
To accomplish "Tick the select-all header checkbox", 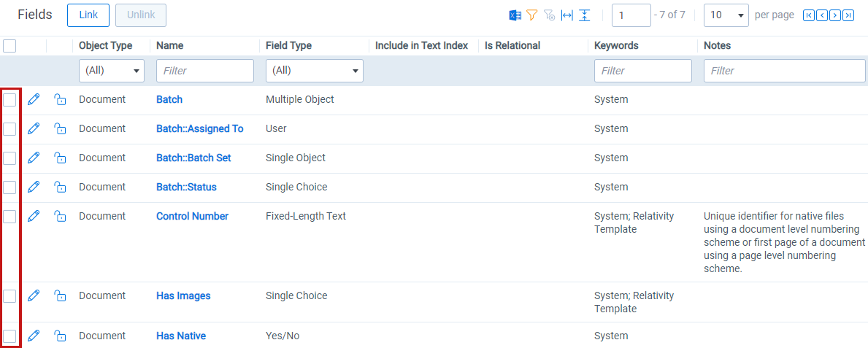I will click(9, 46).
